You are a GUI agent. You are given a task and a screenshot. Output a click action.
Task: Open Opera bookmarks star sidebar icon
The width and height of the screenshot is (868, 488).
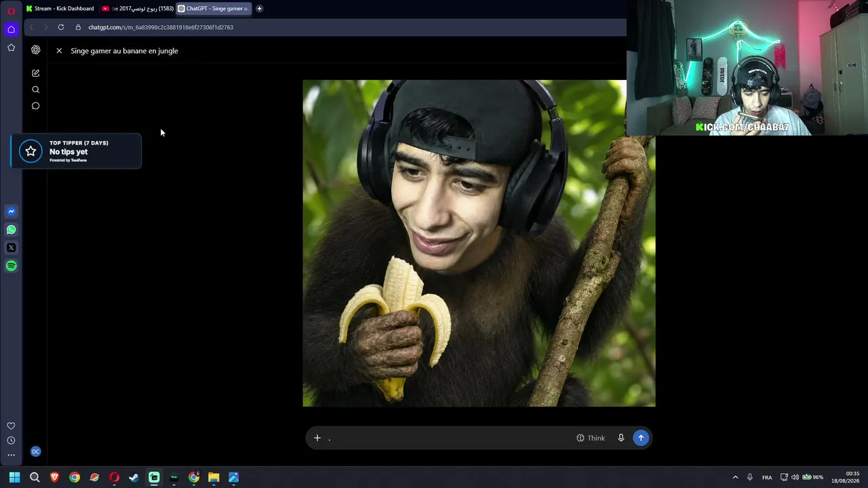click(x=11, y=47)
